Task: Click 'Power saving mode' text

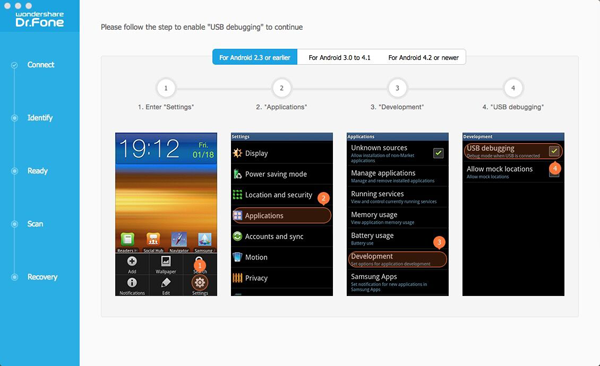Action: pos(276,174)
